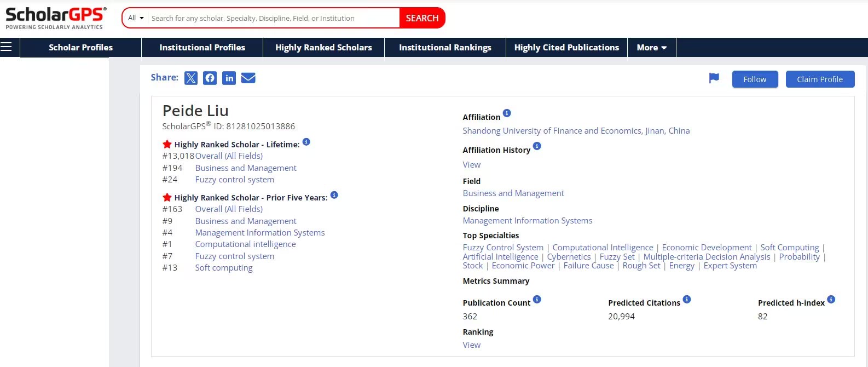
Task: Share profile via Facebook icon
Action: 210,78
